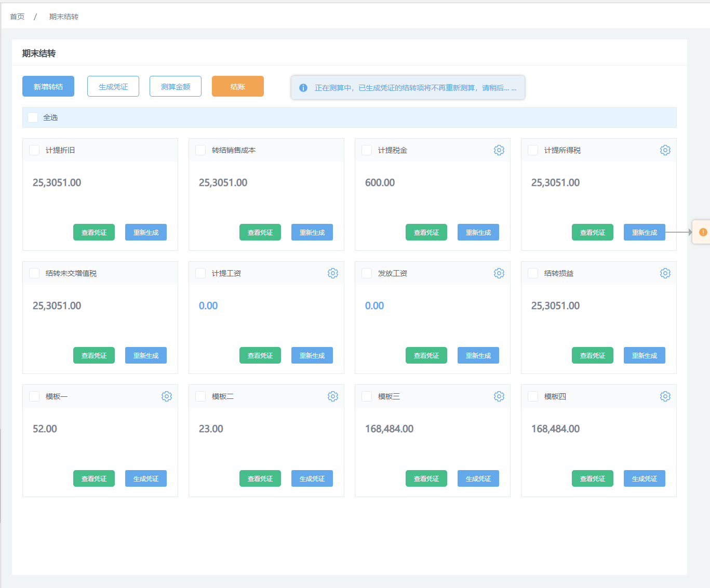The width and height of the screenshot is (710, 588).
Task: Check the 发放工资 checkbox
Action: 367,273
